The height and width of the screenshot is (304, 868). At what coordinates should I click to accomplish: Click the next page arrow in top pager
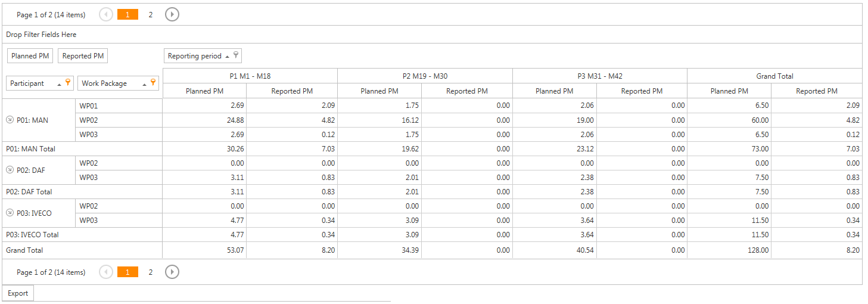tap(172, 15)
